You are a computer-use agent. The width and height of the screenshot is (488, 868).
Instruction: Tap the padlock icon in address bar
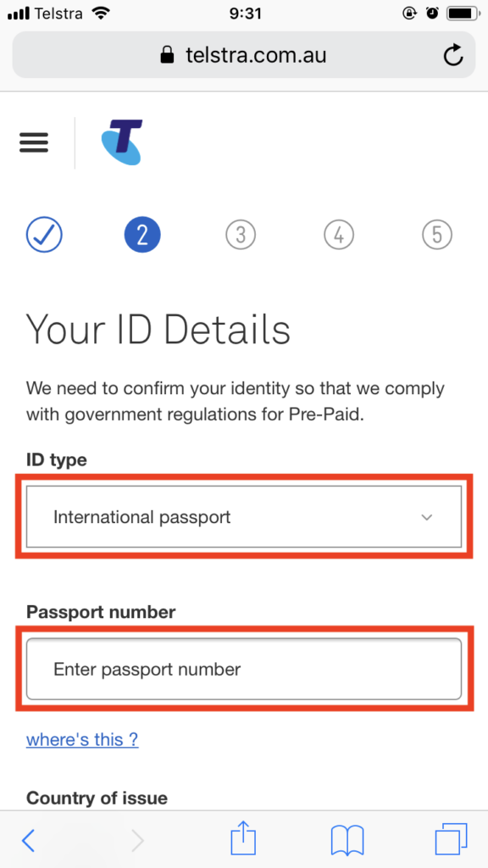click(167, 54)
